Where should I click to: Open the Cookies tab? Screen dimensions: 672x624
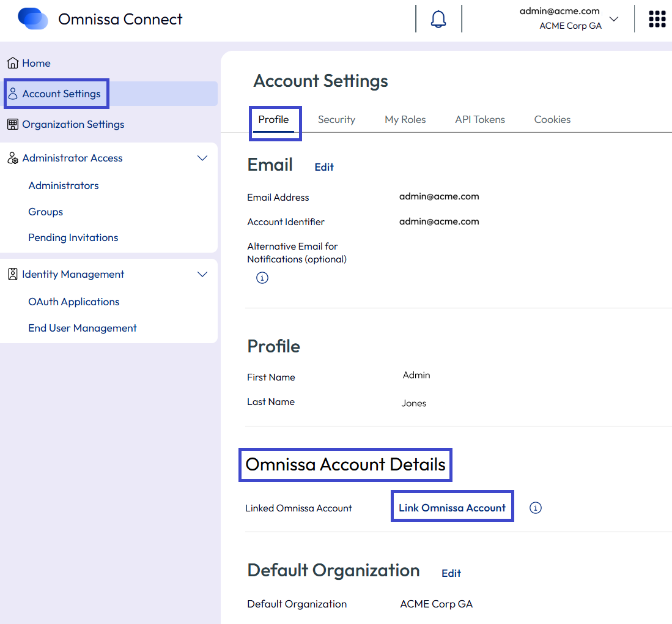coord(552,120)
